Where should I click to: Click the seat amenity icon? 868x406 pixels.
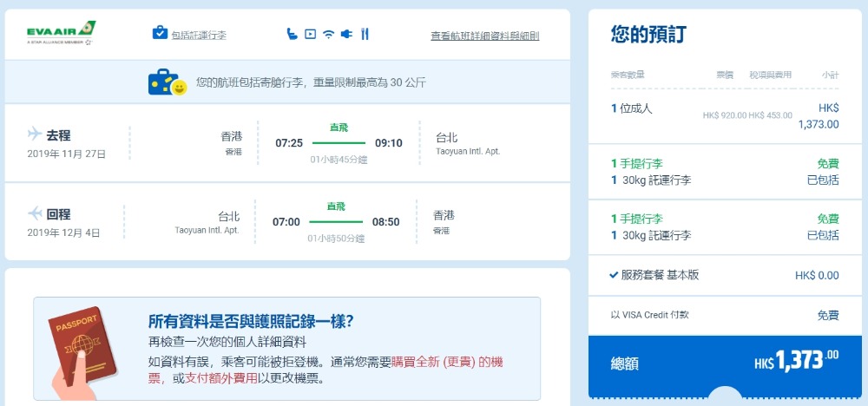[x=293, y=34]
